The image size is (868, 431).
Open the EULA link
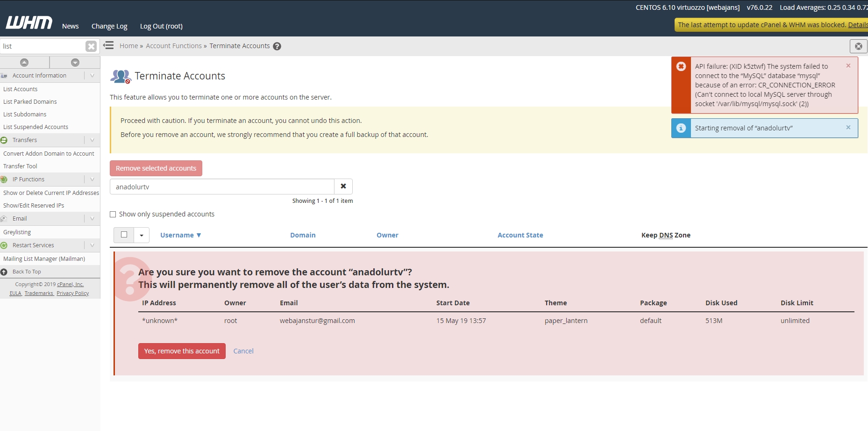[15, 294]
